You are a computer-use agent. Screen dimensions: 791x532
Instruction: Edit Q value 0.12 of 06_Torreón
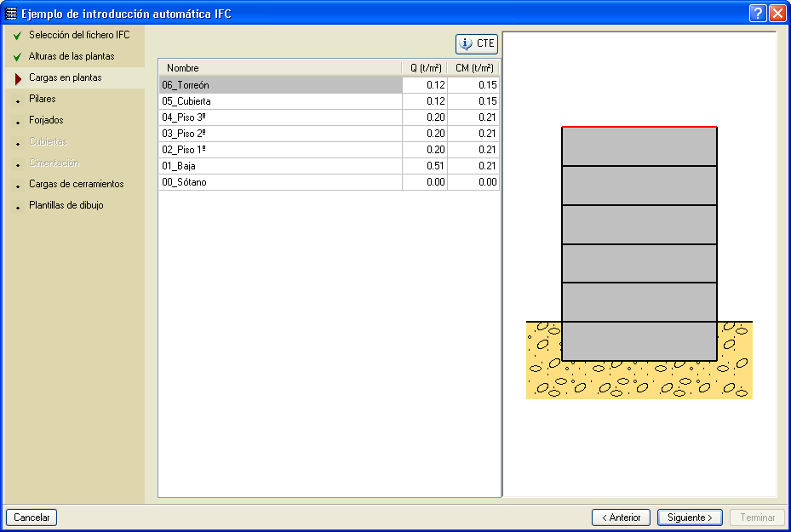425,85
